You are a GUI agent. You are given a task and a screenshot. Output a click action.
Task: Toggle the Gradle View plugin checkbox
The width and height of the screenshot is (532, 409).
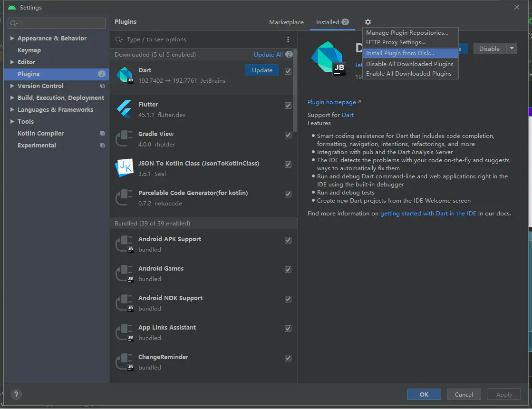288,135
